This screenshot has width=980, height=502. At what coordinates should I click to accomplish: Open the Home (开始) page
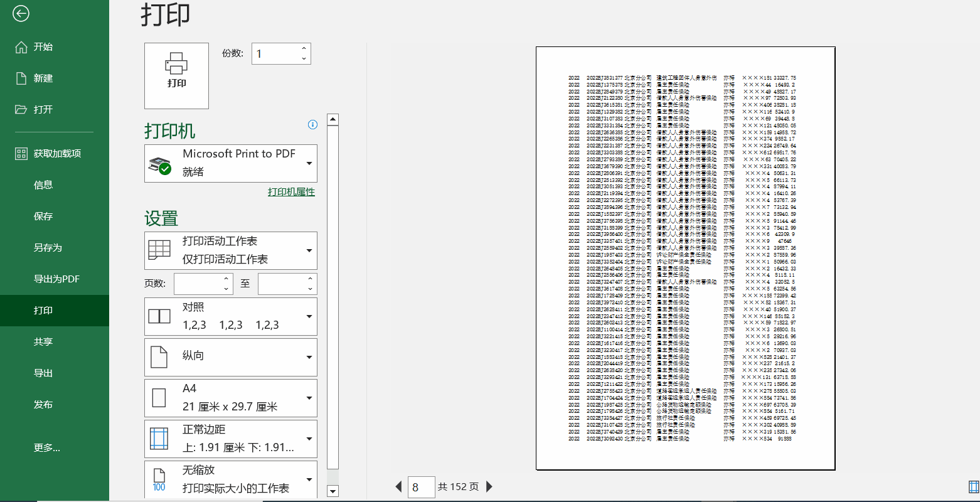(x=43, y=47)
